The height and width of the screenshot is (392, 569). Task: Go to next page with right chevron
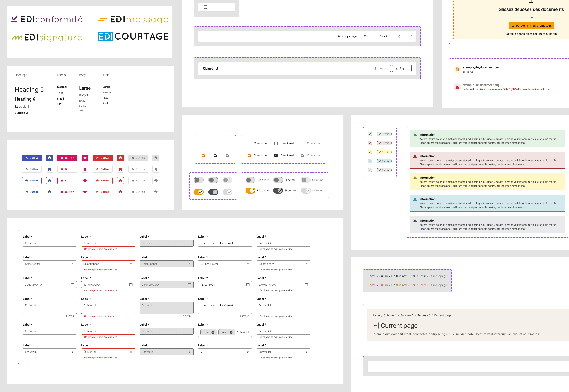[412, 36]
